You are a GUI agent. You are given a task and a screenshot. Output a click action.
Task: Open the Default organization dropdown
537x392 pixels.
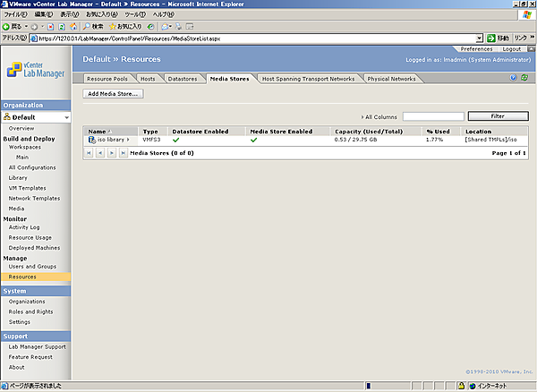[x=66, y=117]
